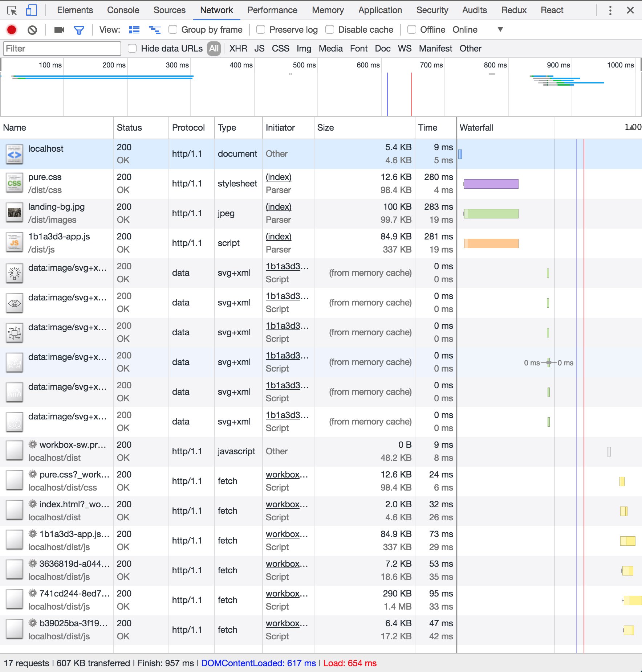Capture screenshots with the camera icon
This screenshot has width=642, height=672.
[x=58, y=30]
